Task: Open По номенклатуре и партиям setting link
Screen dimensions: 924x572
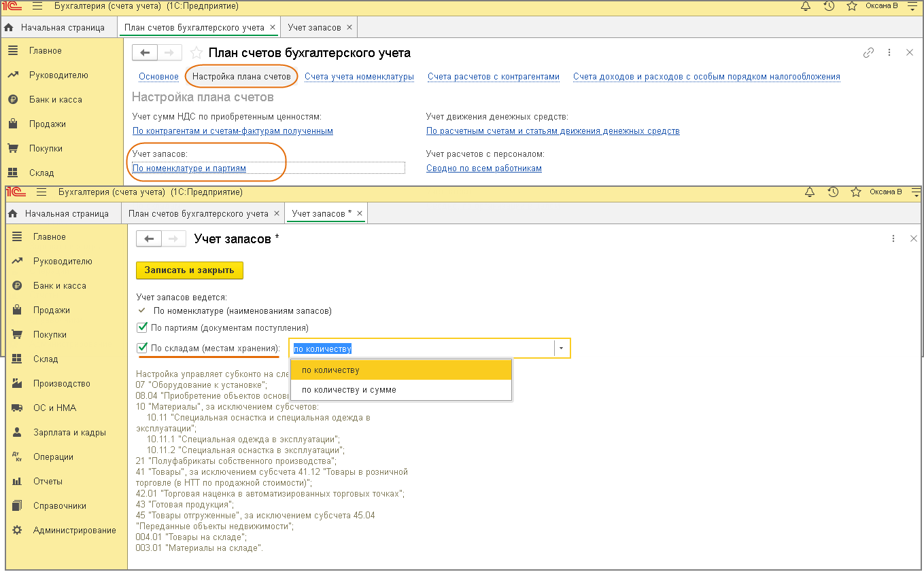Action: point(189,168)
